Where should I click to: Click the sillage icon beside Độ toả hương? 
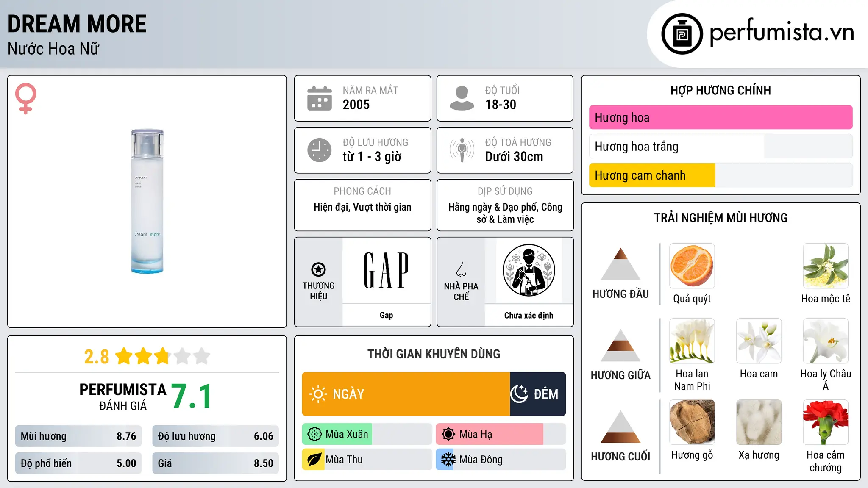click(462, 150)
